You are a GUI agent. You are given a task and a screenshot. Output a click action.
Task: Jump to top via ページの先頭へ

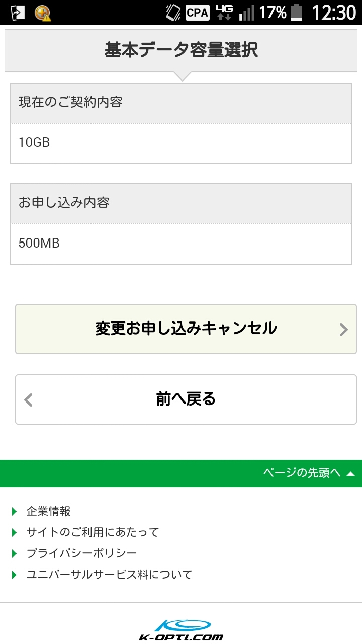(x=302, y=473)
